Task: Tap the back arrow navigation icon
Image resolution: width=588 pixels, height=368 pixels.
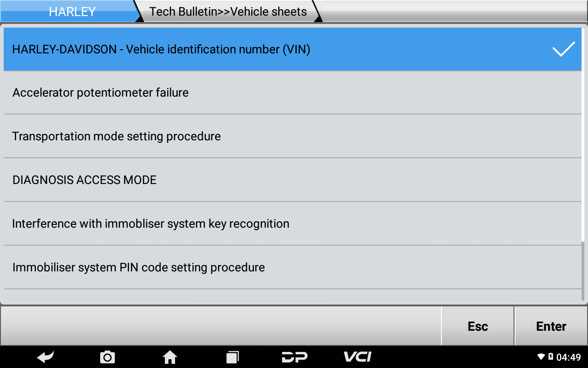Action: [x=45, y=357]
